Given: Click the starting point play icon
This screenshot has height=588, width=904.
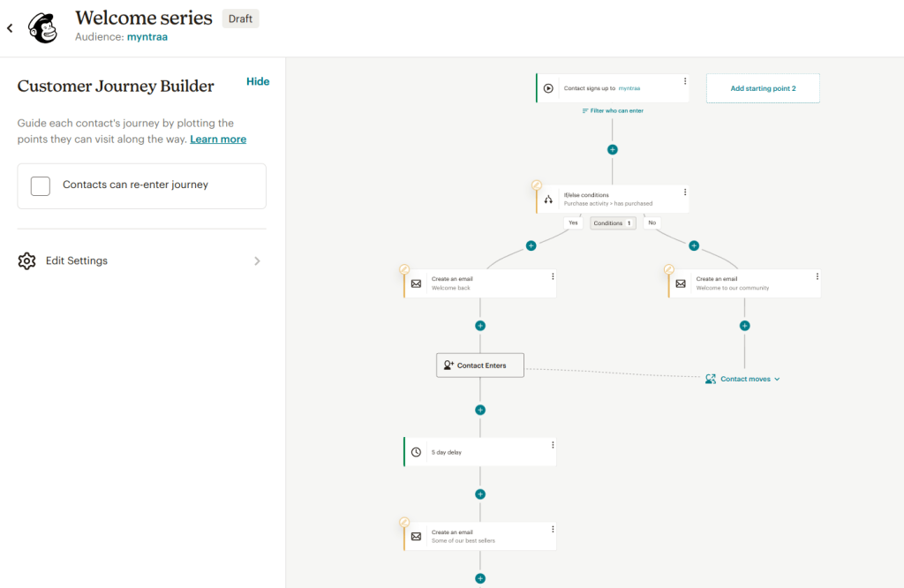Looking at the screenshot, I should (548, 88).
